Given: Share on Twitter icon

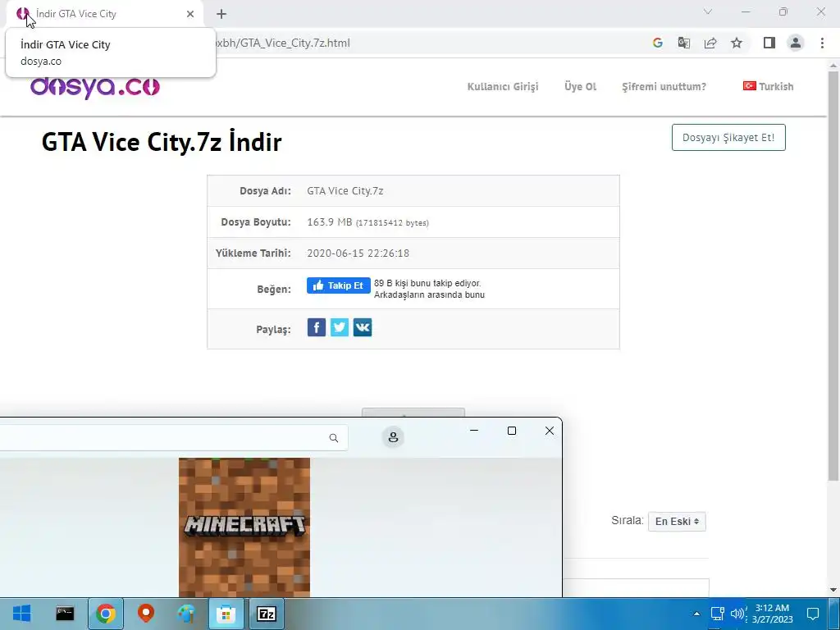Looking at the screenshot, I should (340, 327).
